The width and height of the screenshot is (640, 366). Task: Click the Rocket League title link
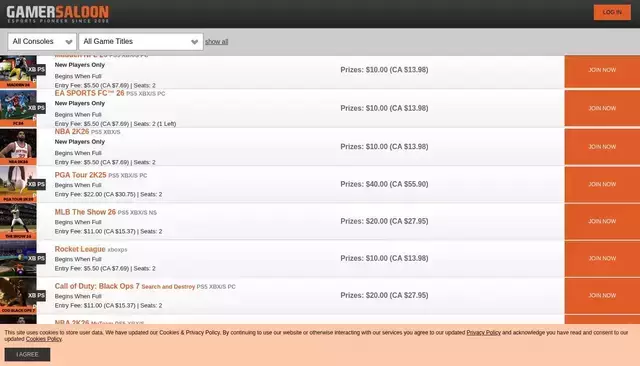coord(80,249)
